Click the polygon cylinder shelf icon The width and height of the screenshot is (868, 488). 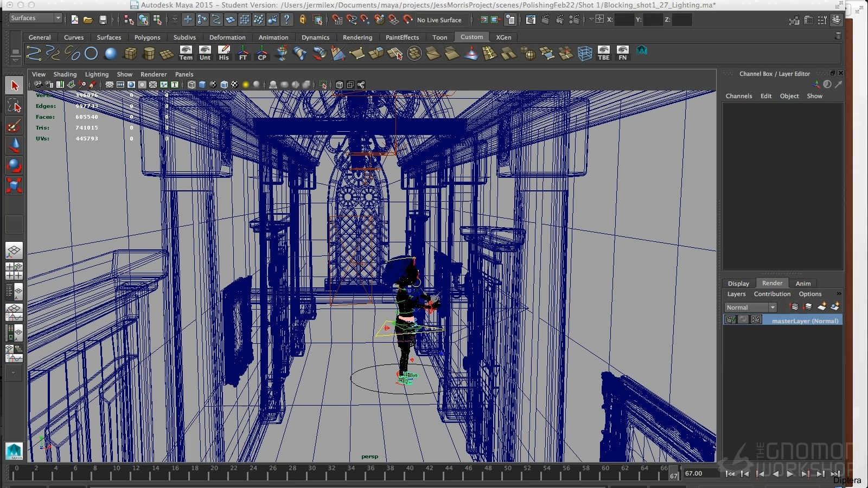pos(149,53)
